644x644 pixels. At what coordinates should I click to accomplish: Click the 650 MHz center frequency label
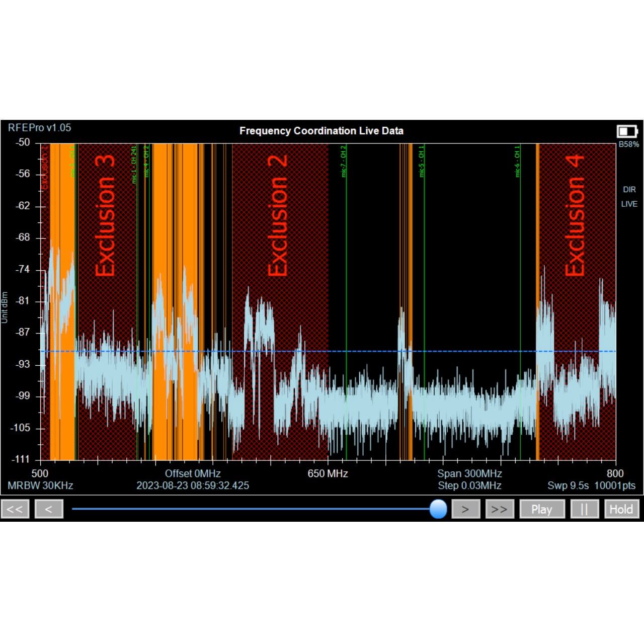point(328,473)
